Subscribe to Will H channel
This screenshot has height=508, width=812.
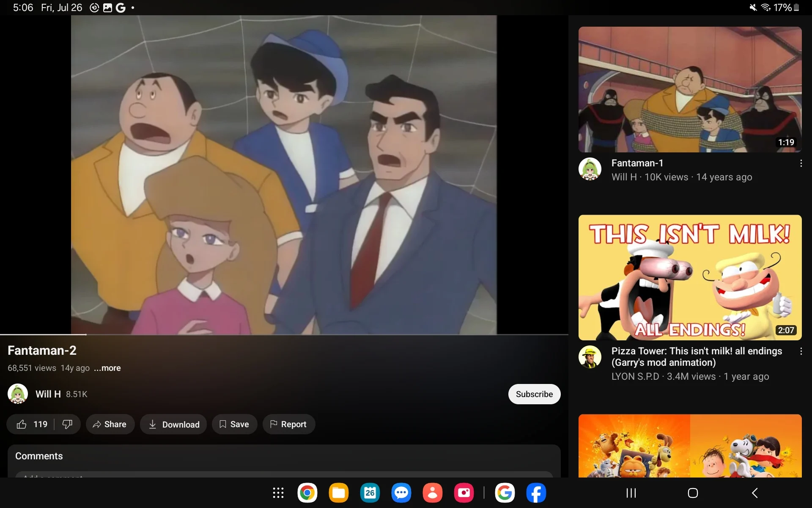point(534,394)
